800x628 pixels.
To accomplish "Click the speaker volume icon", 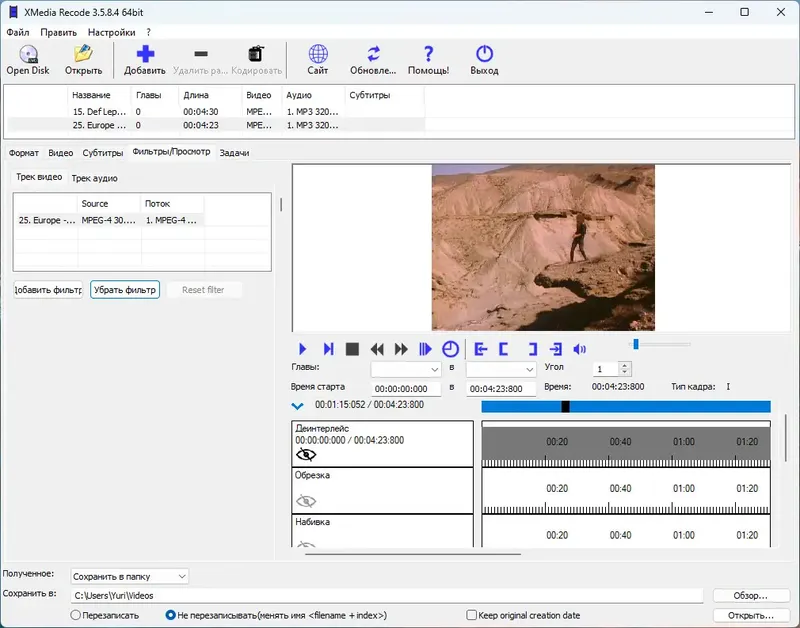I will tap(579, 349).
